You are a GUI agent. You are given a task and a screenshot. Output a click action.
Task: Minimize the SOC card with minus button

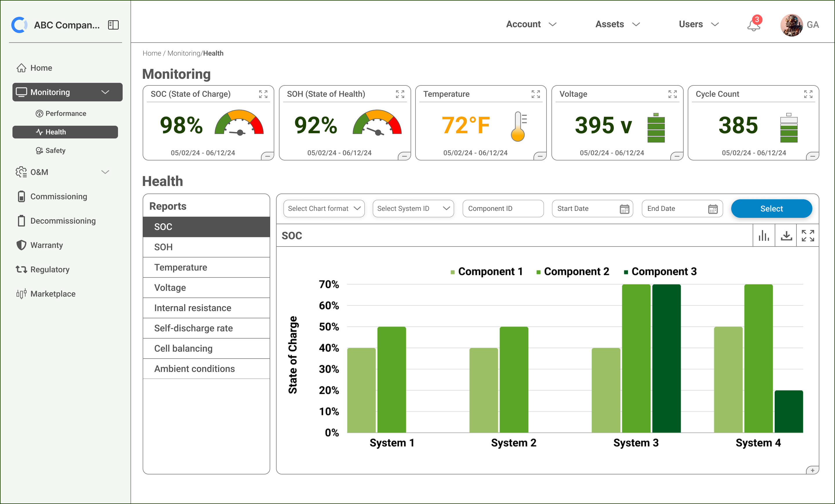(268, 156)
